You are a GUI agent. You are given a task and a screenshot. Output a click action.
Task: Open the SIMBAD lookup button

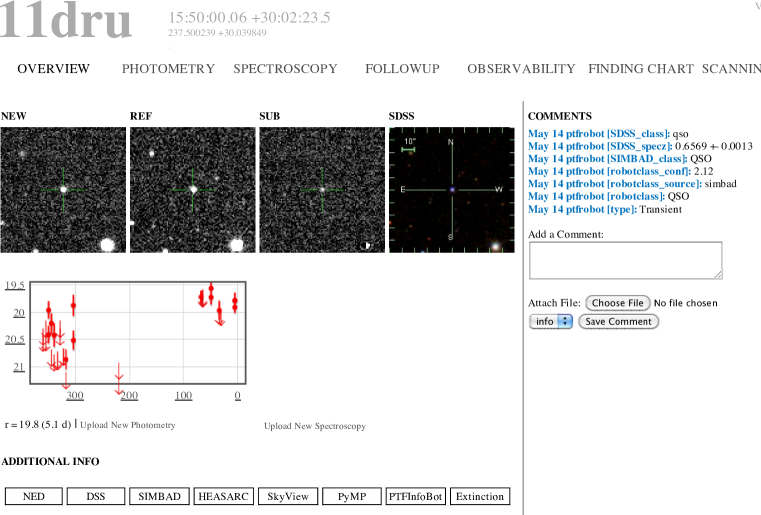pos(160,497)
